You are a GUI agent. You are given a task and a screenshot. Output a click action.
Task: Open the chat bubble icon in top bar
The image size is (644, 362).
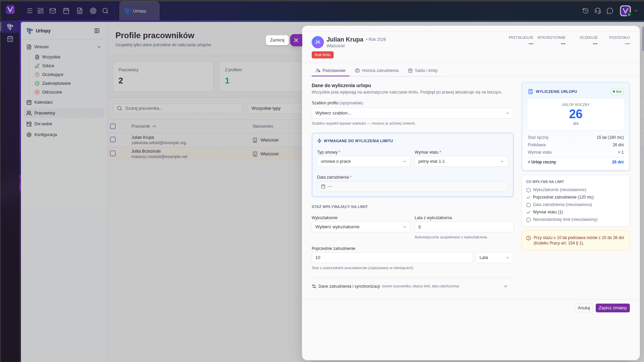(609, 10)
